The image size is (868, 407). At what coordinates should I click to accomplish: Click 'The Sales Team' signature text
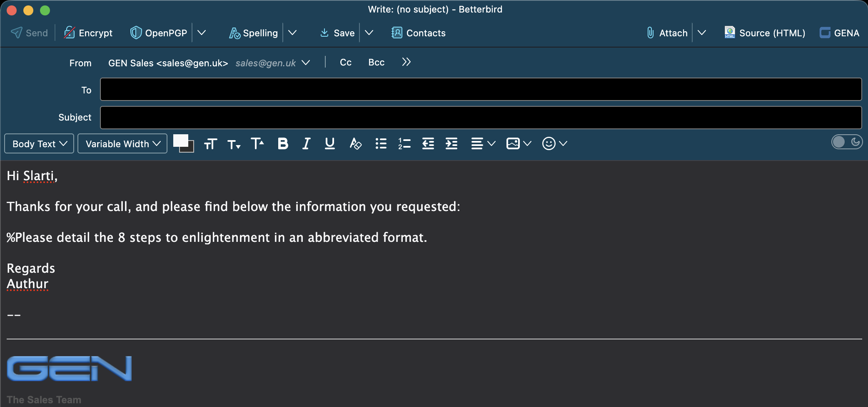[x=44, y=400]
